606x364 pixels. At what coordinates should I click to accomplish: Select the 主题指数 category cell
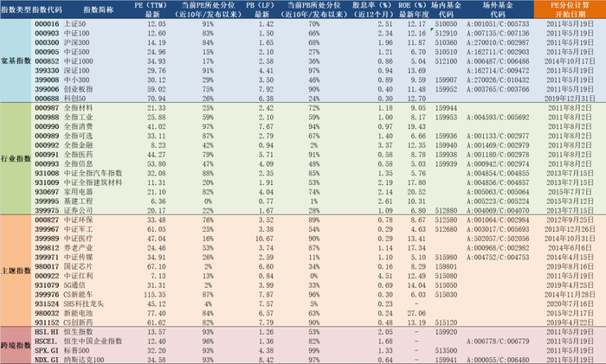[x=16, y=271]
